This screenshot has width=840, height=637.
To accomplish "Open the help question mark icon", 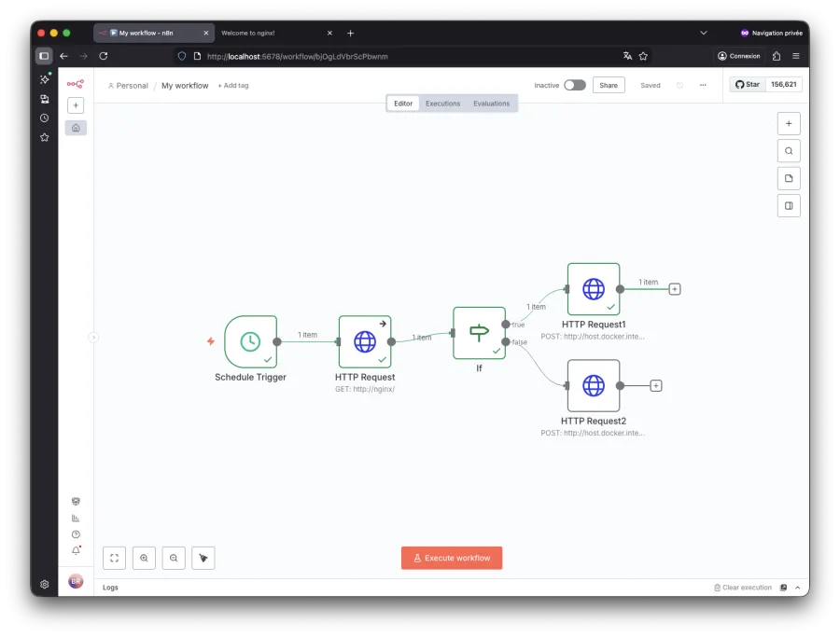I will pos(76,533).
